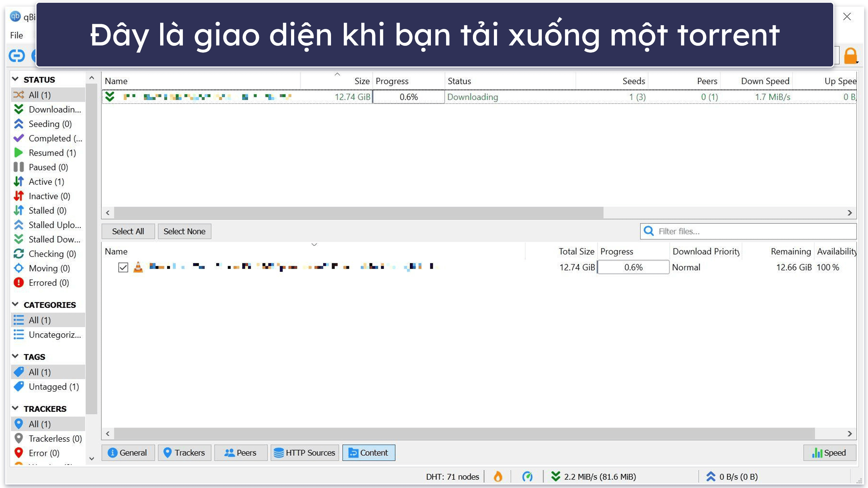Click the flame connection status icon
The height and width of the screenshot is (488, 868).
pyautogui.click(x=498, y=477)
